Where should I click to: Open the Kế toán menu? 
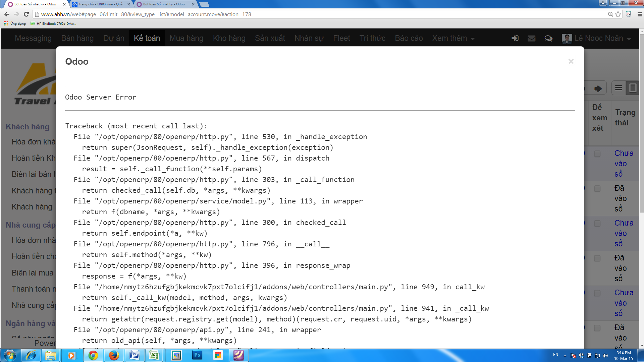[x=147, y=38]
